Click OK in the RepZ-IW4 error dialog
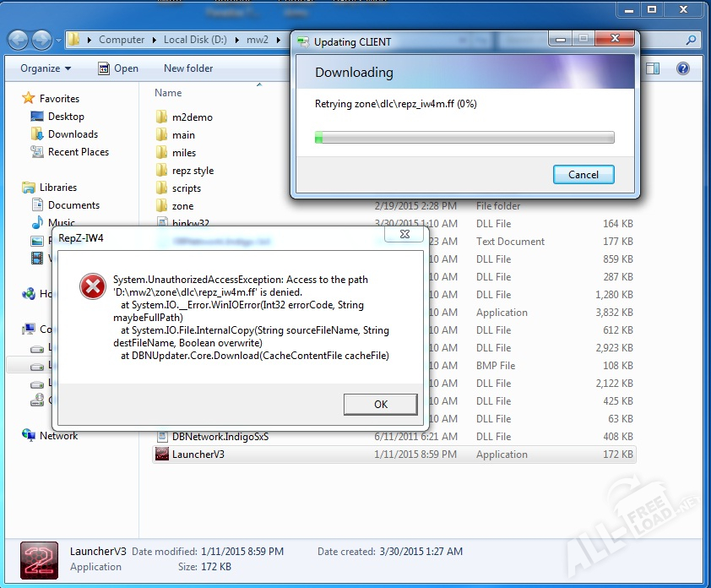This screenshot has width=711, height=588. [x=380, y=404]
